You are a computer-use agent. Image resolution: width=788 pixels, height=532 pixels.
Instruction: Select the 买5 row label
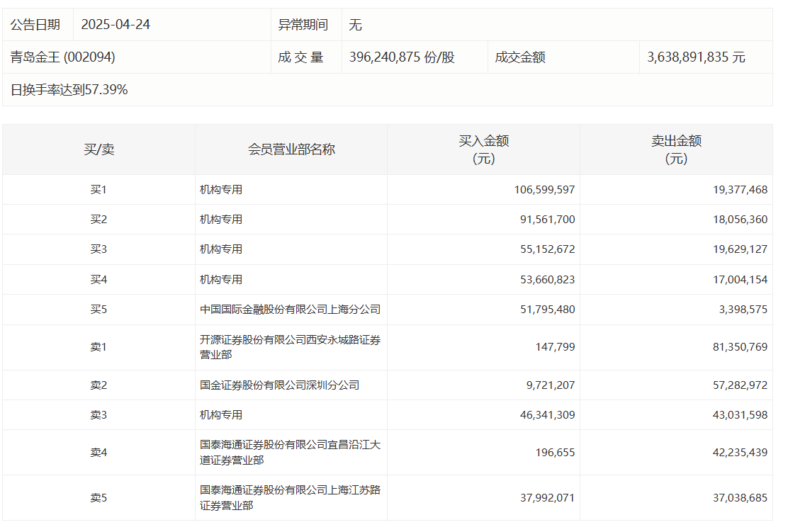click(x=98, y=310)
